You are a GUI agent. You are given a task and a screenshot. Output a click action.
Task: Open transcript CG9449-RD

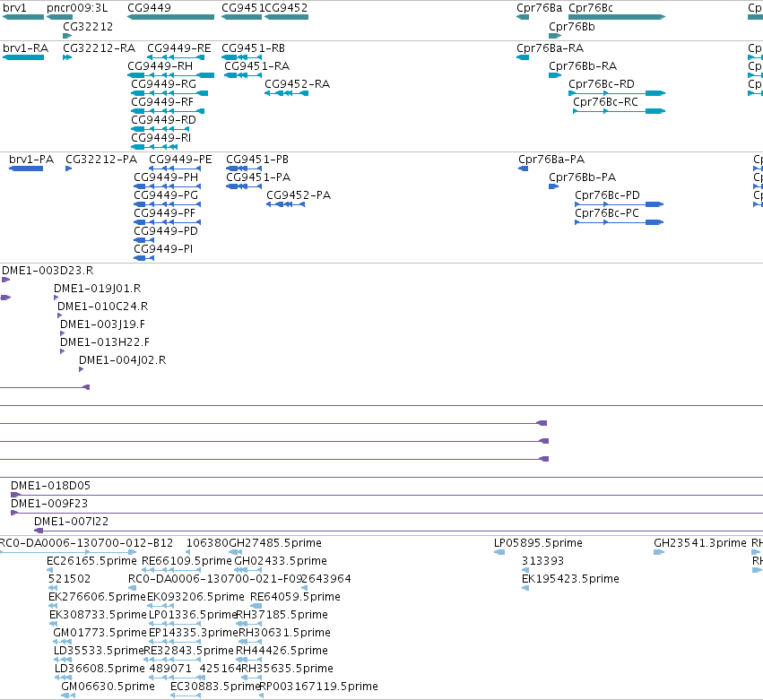pos(163,120)
